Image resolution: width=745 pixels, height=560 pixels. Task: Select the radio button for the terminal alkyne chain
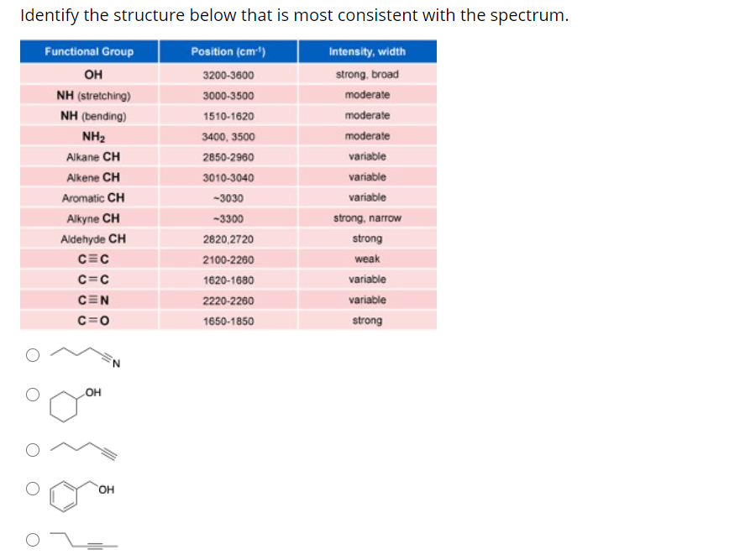coord(33,449)
